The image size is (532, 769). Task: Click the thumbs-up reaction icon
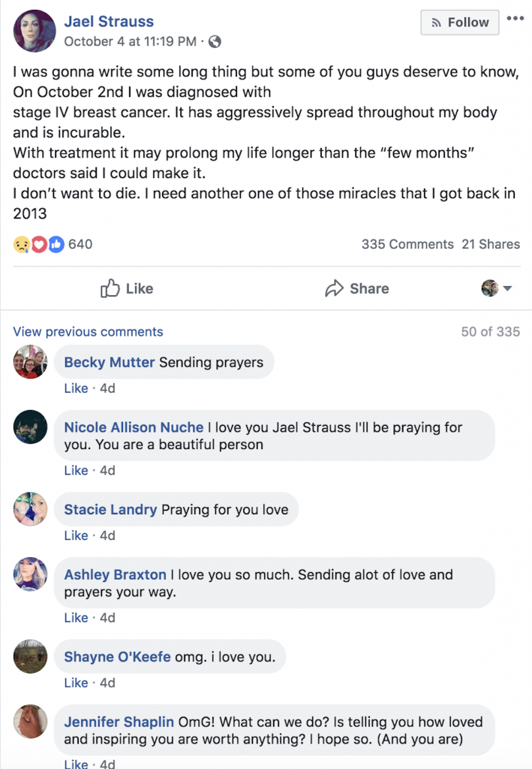tap(56, 243)
